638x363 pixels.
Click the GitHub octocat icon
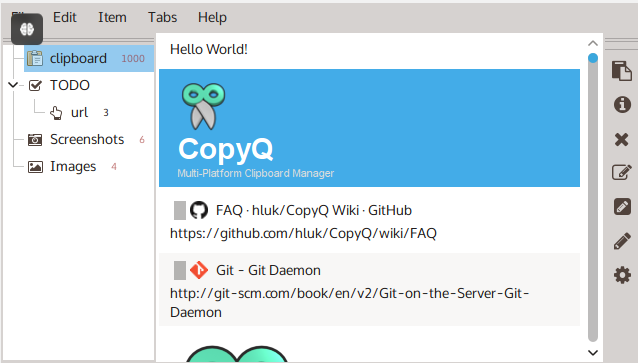click(199, 210)
